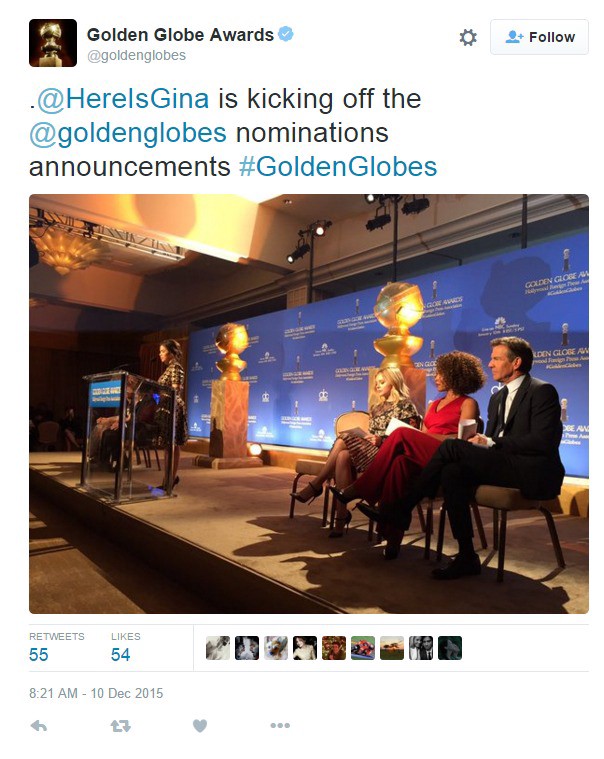Enlarge the nominations announcement photo

(x=309, y=404)
